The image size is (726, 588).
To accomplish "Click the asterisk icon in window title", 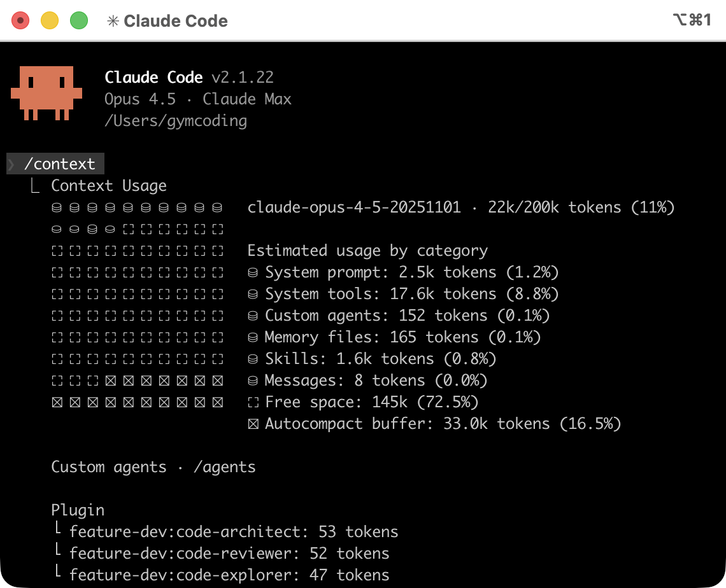I will coord(113,21).
